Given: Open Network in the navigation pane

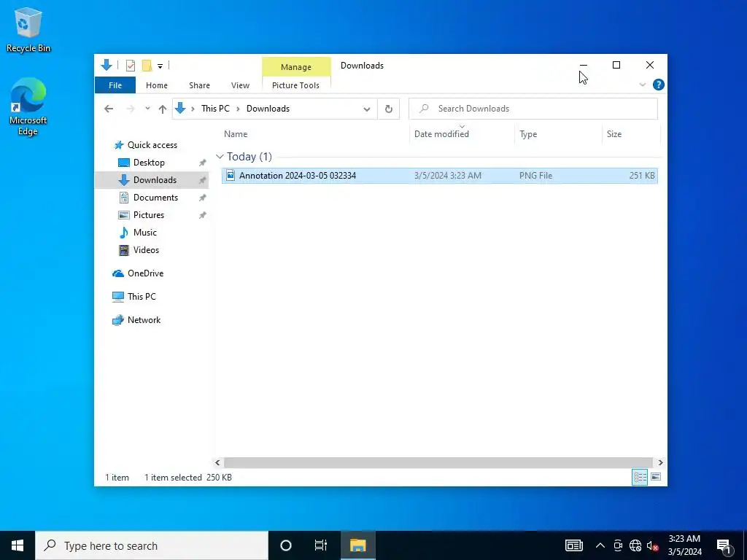Looking at the screenshot, I should pos(144,320).
